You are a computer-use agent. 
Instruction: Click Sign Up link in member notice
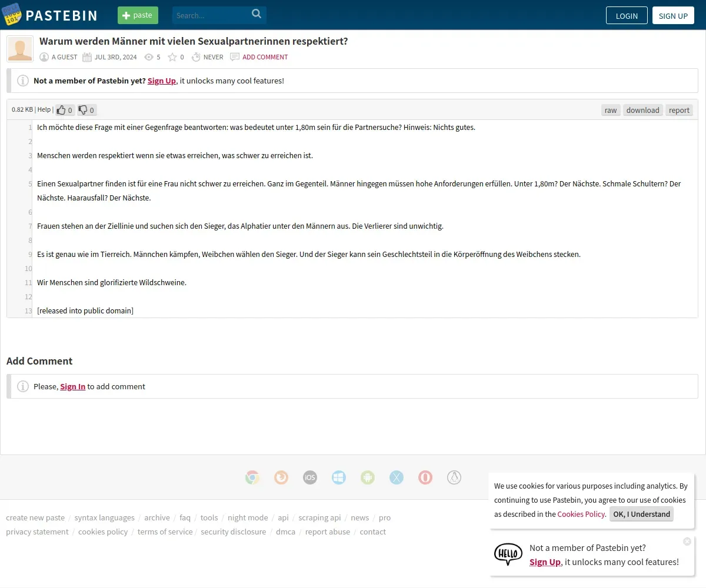coord(162,81)
